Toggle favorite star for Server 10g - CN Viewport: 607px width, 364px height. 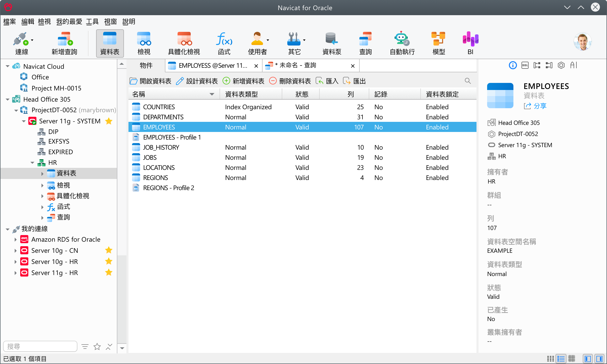109,250
